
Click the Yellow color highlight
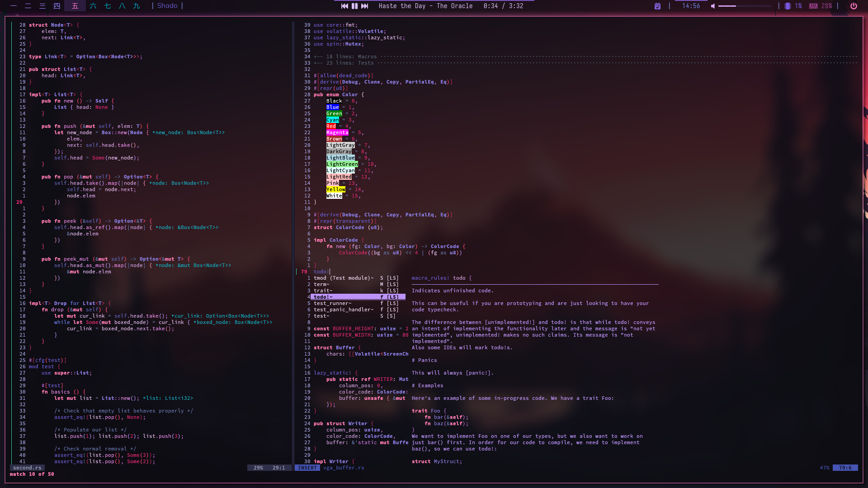335,189
